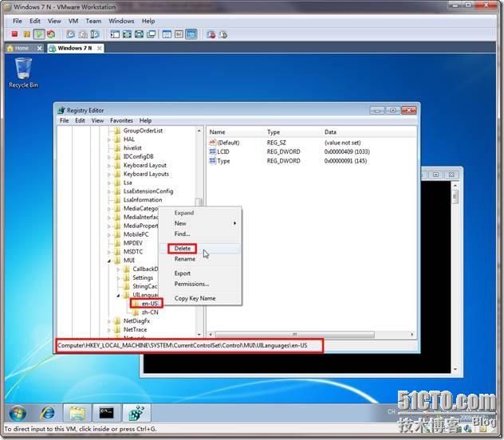This screenshot has width=504, height=440.
Task: Collapse the MUI registry key
Action: [x=109, y=261]
